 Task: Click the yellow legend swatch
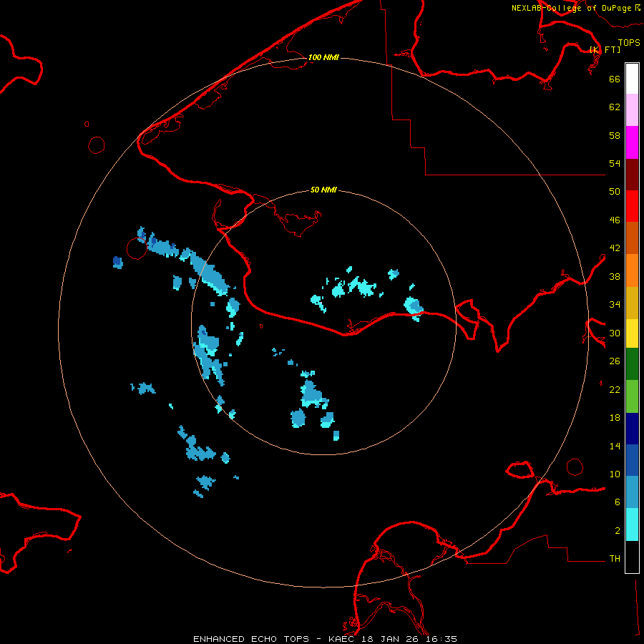[632, 333]
